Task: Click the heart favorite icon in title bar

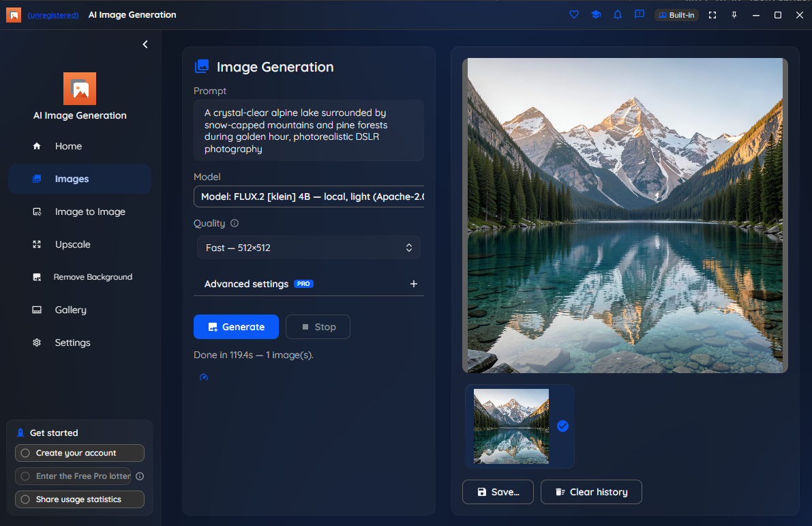Action: tap(574, 14)
